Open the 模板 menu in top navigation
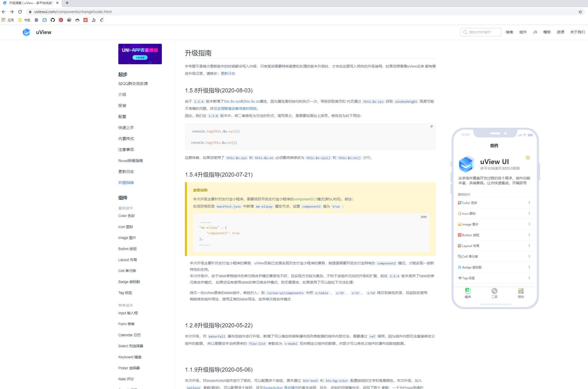 point(547,32)
